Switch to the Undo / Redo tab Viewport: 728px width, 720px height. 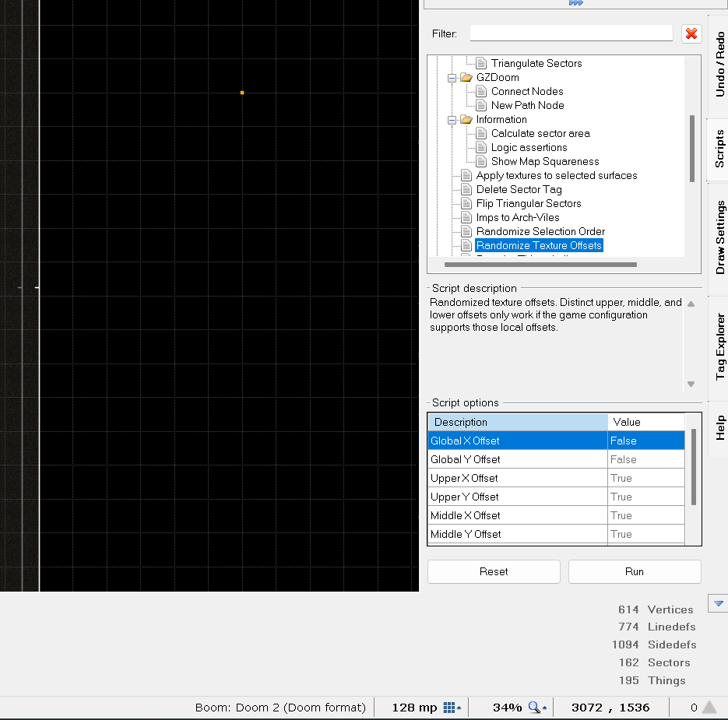[x=719, y=64]
